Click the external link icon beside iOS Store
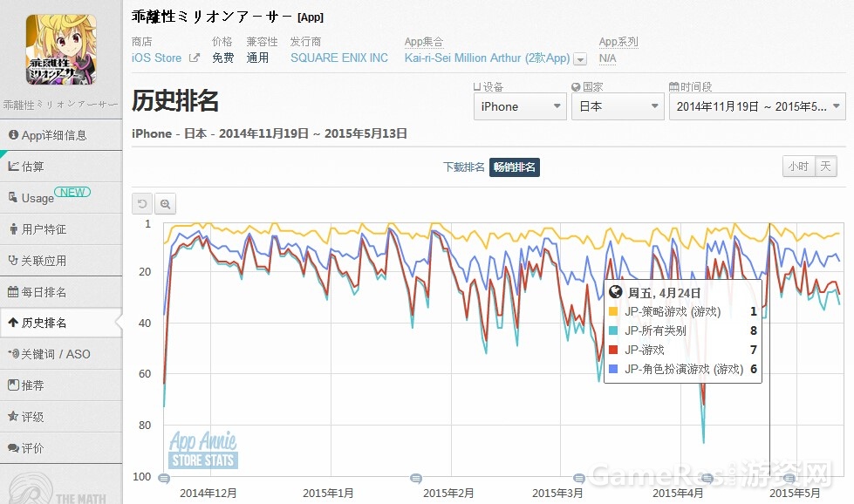This screenshot has width=854, height=504. (194, 58)
